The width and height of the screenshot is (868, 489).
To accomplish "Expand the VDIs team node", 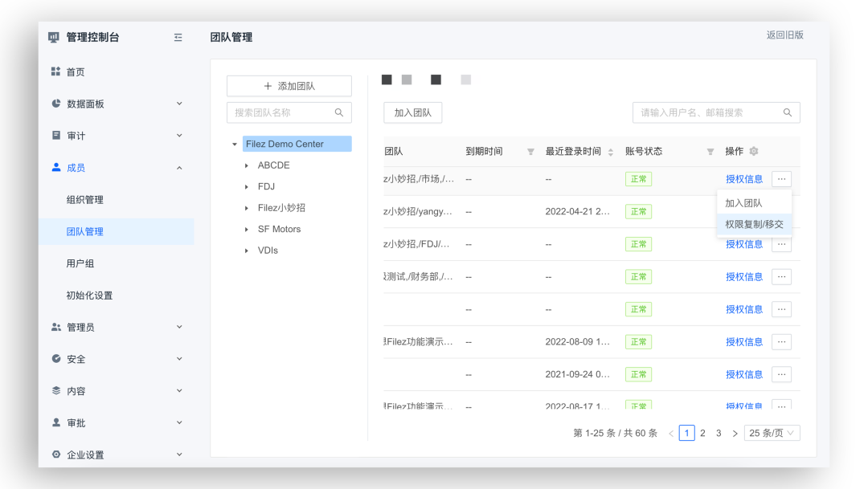I will point(247,251).
